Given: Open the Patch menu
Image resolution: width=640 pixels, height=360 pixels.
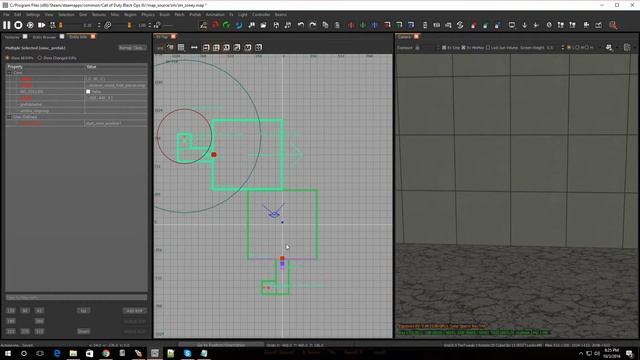Looking at the screenshot, I should click(x=179, y=14).
